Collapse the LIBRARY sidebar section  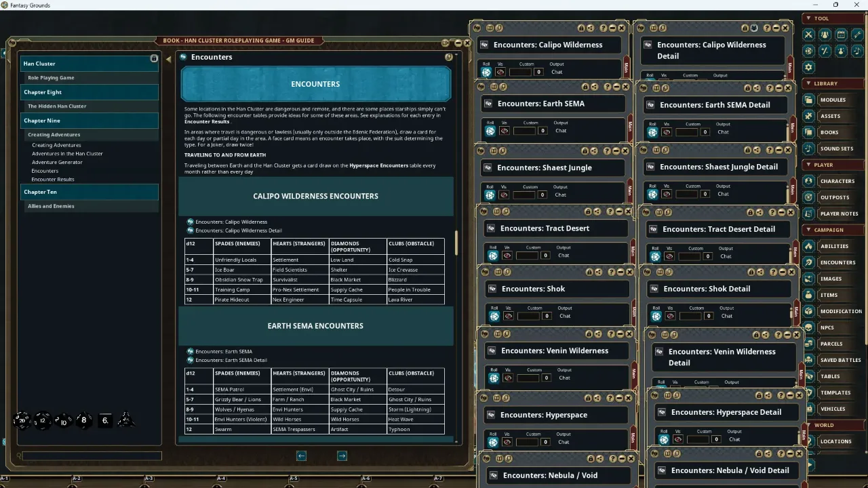(808, 83)
